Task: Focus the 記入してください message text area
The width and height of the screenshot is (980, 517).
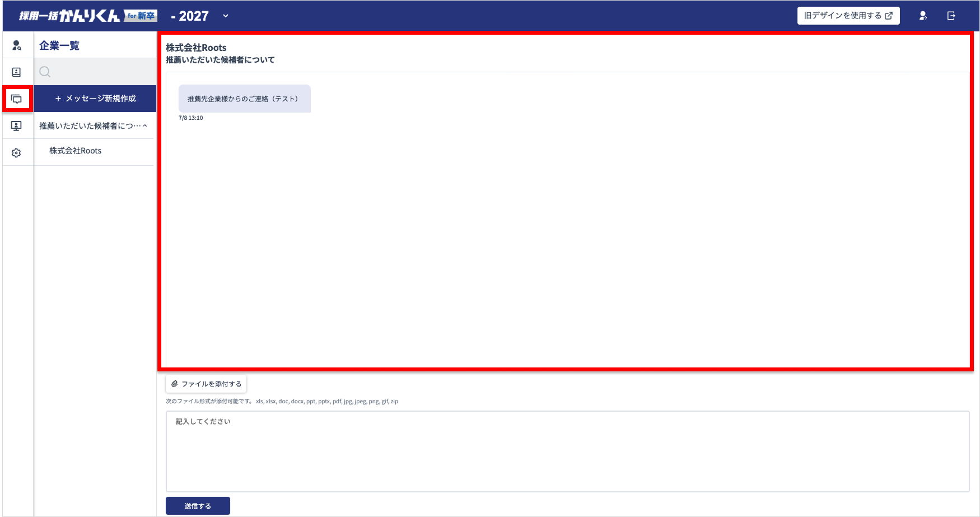Action: pyautogui.click(x=567, y=451)
